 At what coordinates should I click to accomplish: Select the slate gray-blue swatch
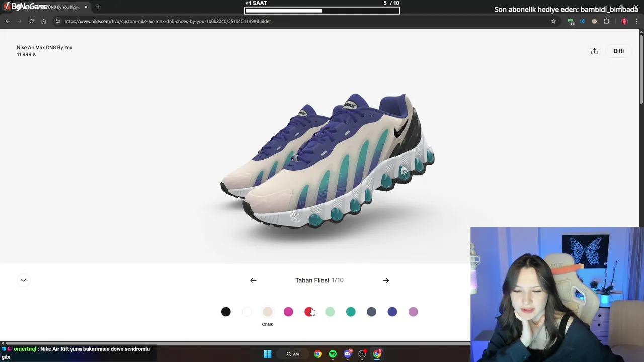coord(371,312)
